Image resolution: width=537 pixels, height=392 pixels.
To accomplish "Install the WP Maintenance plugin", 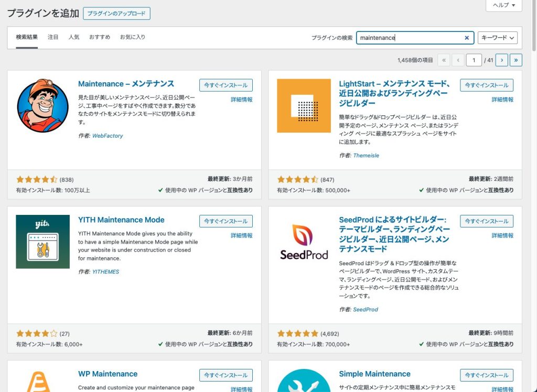I will click(x=225, y=375).
